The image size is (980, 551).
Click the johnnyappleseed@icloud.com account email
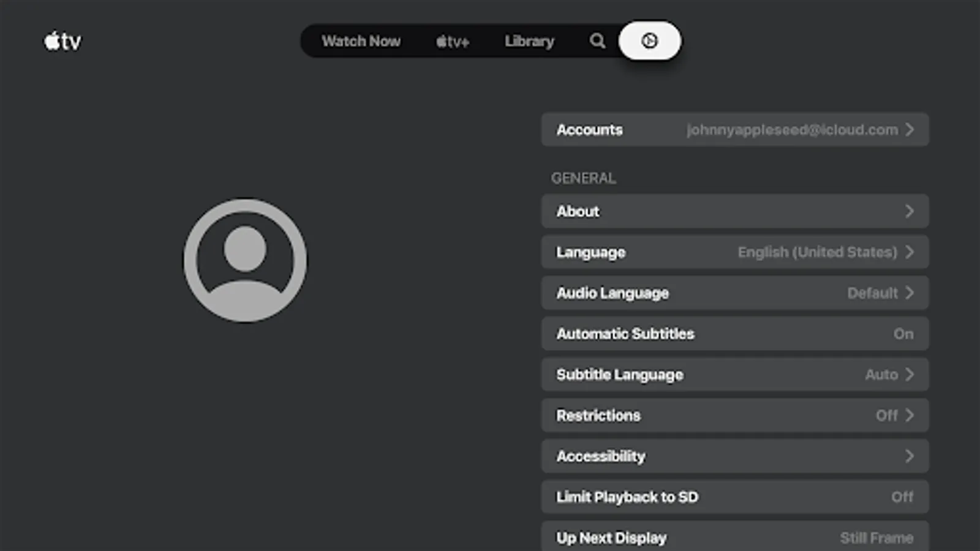pyautogui.click(x=792, y=130)
